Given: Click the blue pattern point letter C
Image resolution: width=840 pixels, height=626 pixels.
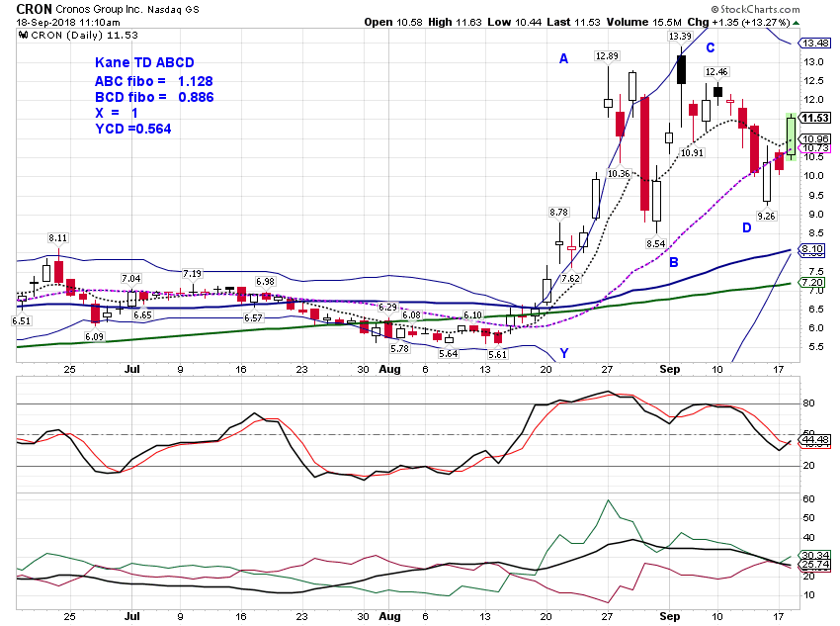Looking at the screenshot, I should coord(711,48).
